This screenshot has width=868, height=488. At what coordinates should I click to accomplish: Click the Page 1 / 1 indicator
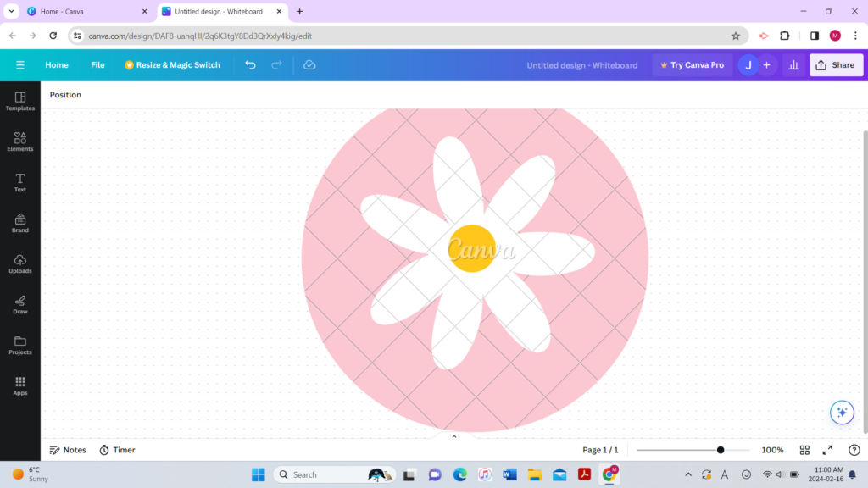[600, 450]
